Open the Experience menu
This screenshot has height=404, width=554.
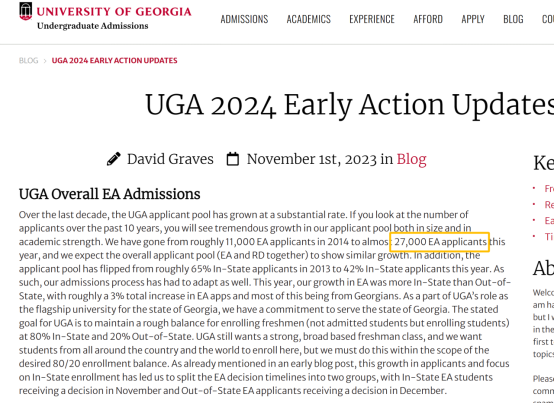372,19
